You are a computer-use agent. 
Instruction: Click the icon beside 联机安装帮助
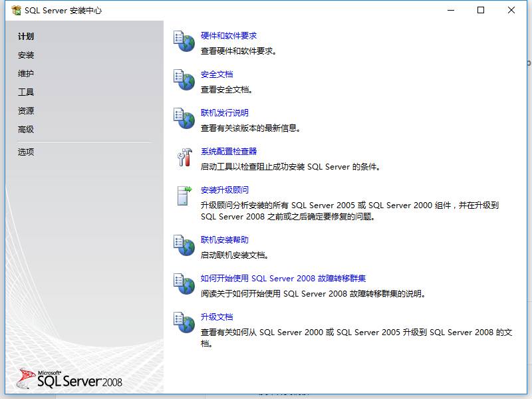tap(184, 245)
